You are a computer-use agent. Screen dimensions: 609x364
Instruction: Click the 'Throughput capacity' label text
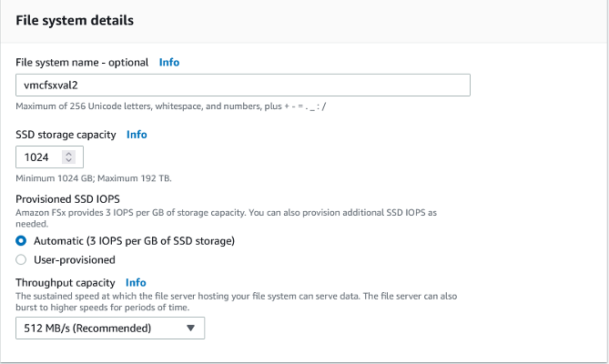tap(66, 283)
